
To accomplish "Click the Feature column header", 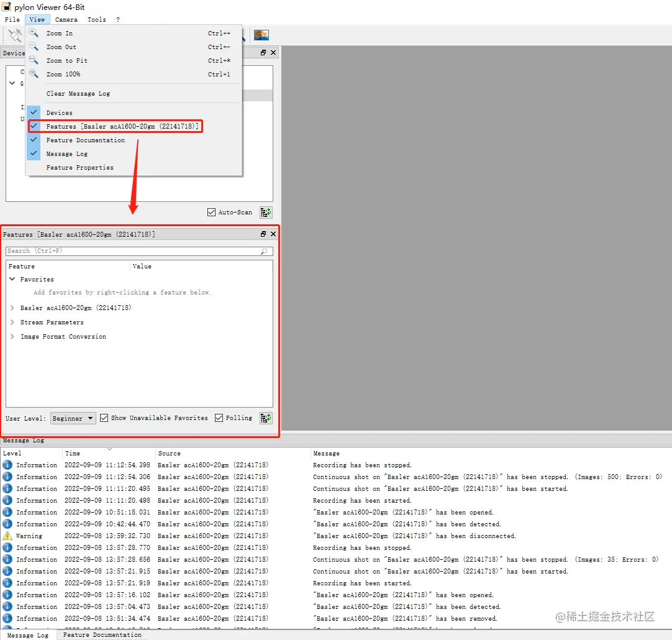I will (68, 266).
